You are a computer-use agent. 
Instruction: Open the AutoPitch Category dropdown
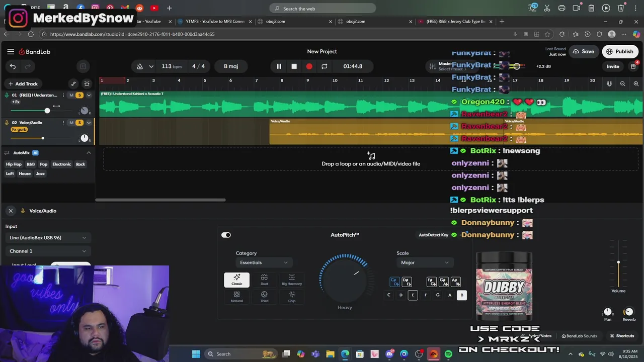[x=264, y=262]
